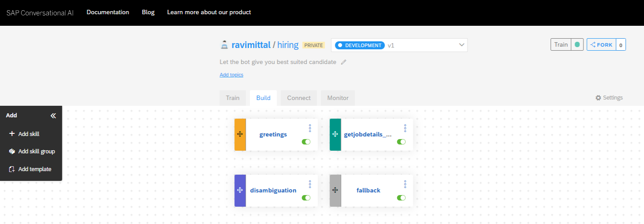Open the three-dot menu on fallback skill
The image size is (644, 224).
[x=405, y=184]
